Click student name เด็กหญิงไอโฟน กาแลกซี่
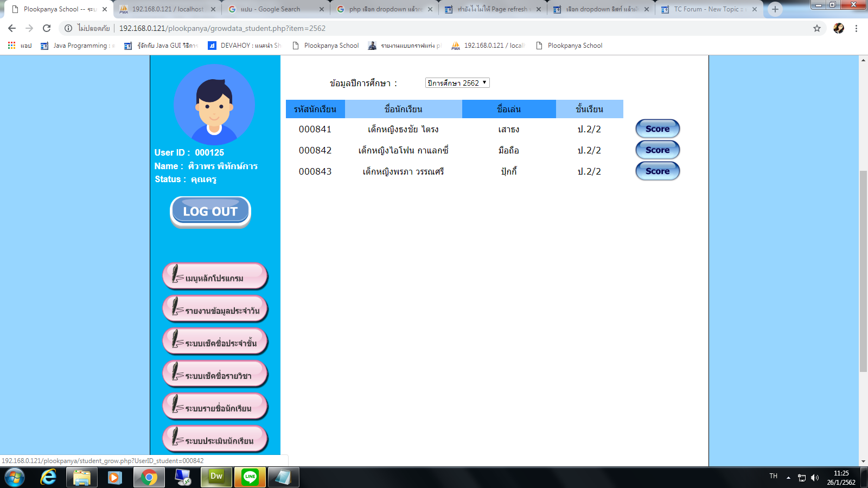 [404, 150]
